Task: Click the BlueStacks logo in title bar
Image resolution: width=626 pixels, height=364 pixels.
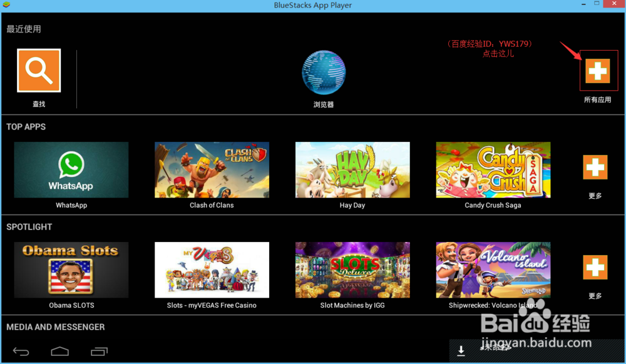Action: [6, 5]
